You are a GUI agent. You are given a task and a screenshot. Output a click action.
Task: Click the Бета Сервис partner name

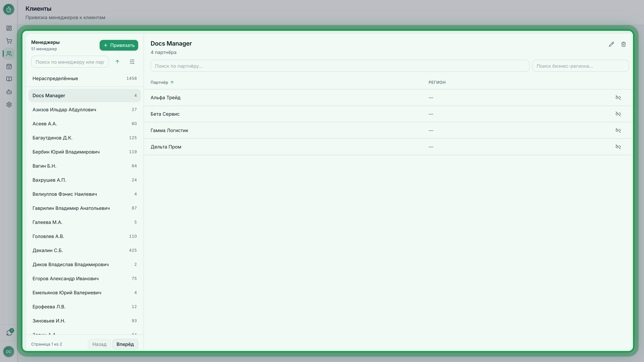(x=165, y=114)
